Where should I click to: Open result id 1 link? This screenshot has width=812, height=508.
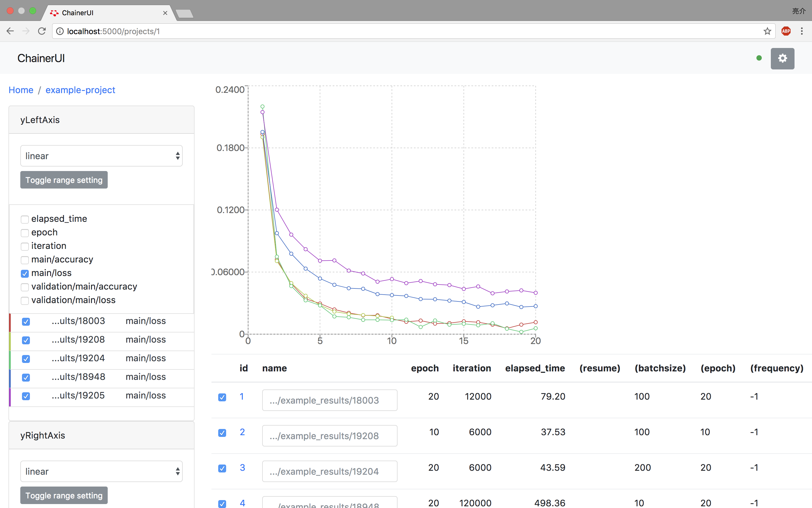pyautogui.click(x=242, y=396)
